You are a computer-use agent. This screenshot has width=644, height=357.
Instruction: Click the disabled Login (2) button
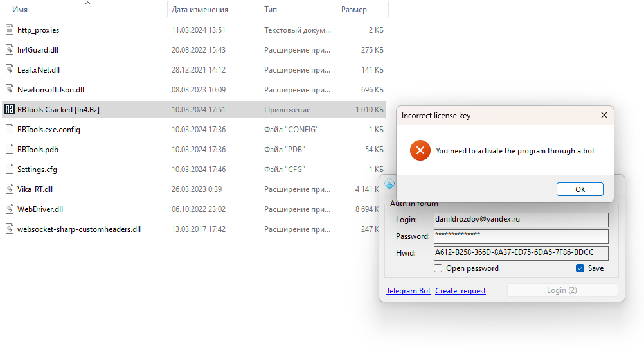click(x=562, y=290)
